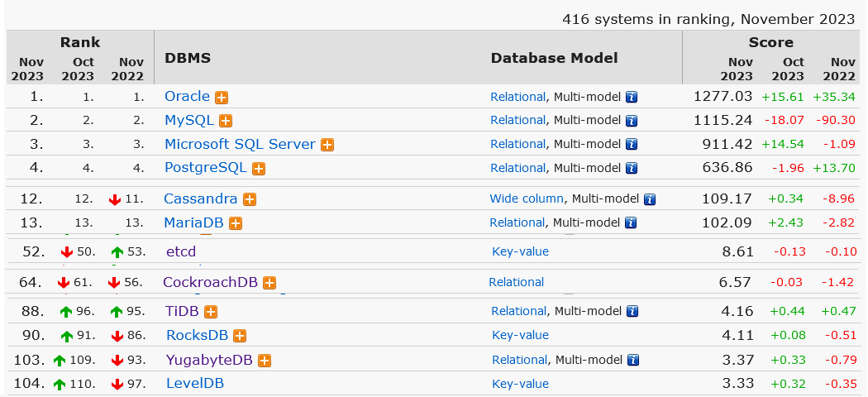Click the Wide column model link
This screenshot has width=868, height=397.
[527, 198]
